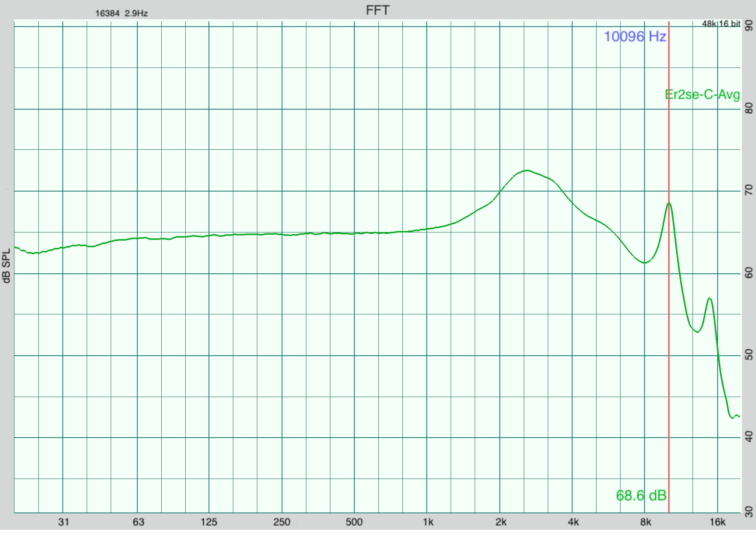Click the 60 dB scale label

tap(749, 273)
